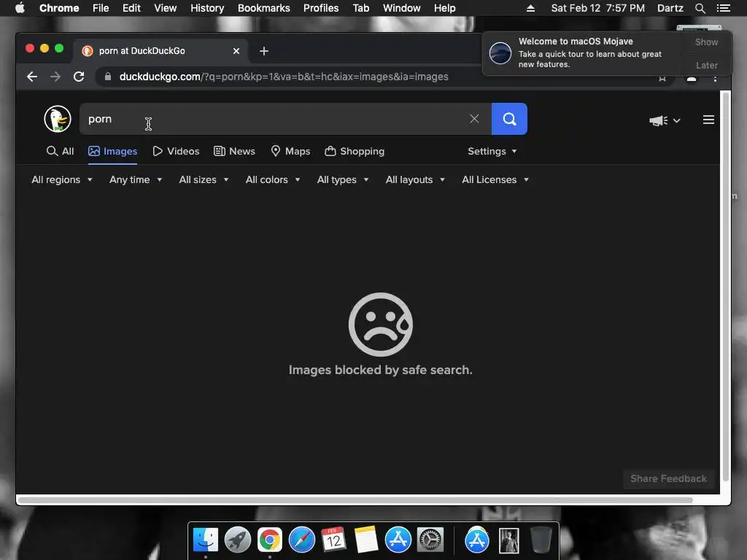This screenshot has width=747, height=560.
Task: Open Finder from the dock
Action: click(205, 540)
